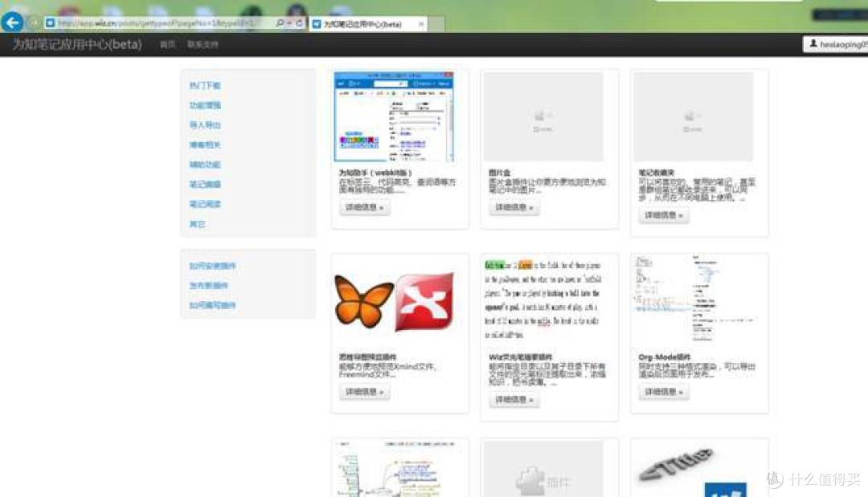The height and width of the screenshot is (497, 868).
Task: Open the 发布新插件 help link
Action: coord(209,286)
